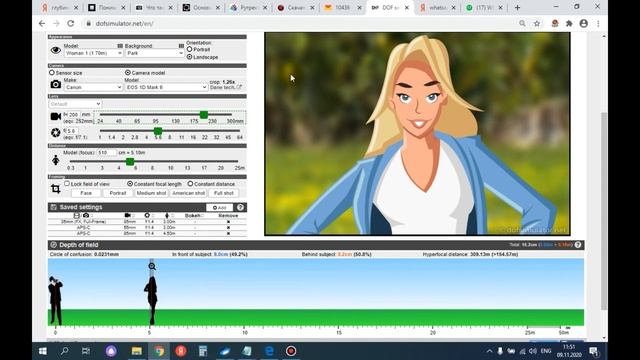Viewport: 640px width, 360px height.
Task: Click the Model focus distance input
Action: pos(107,153)
